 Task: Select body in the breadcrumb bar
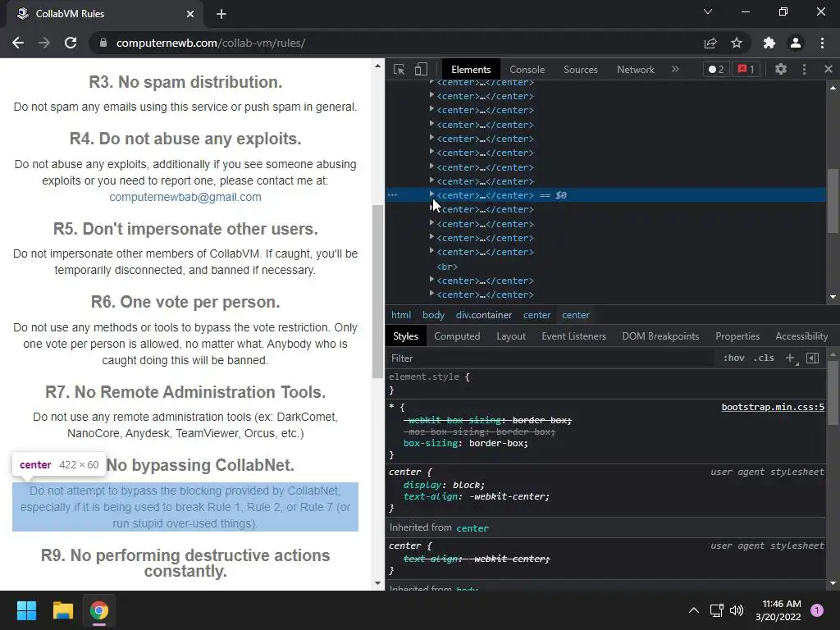click(x=433, y=315)
